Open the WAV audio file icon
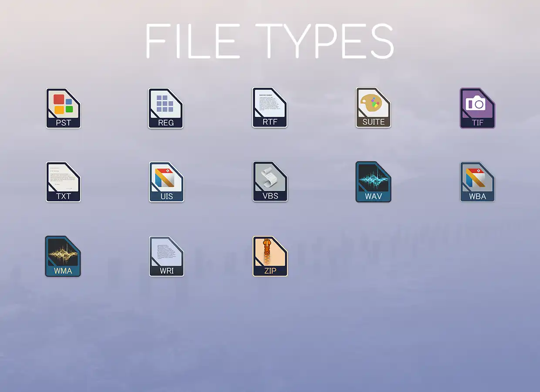The image size is (540, 392). (x=373, y=182)
